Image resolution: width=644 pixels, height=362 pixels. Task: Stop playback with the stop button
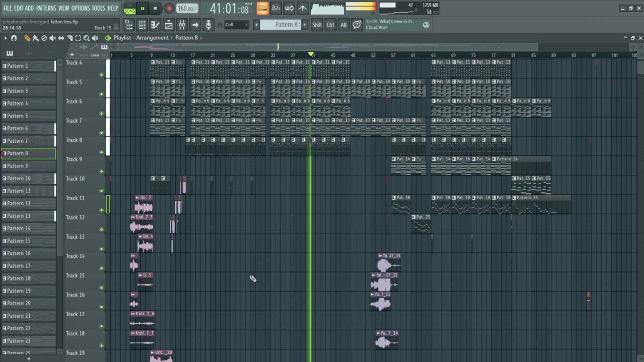point(155,8)
